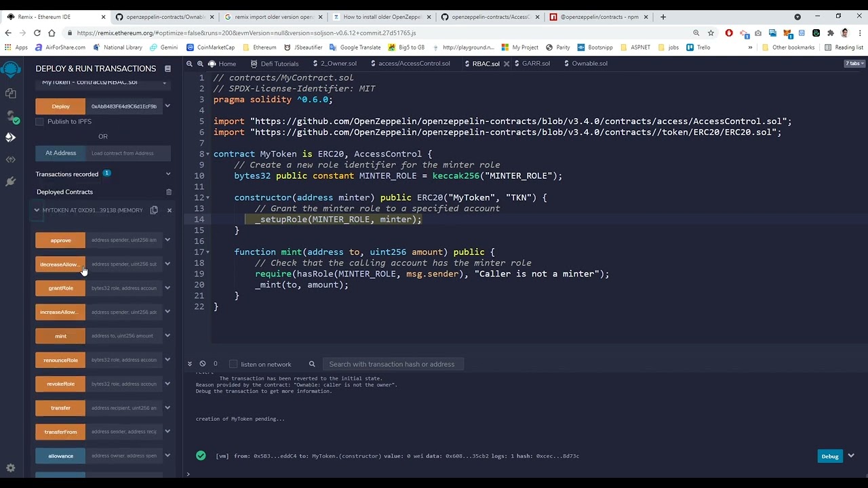This screenshot has height=488, width=868.
Task: Remove the MYTOKEN deployed instance
Action: 170,210
